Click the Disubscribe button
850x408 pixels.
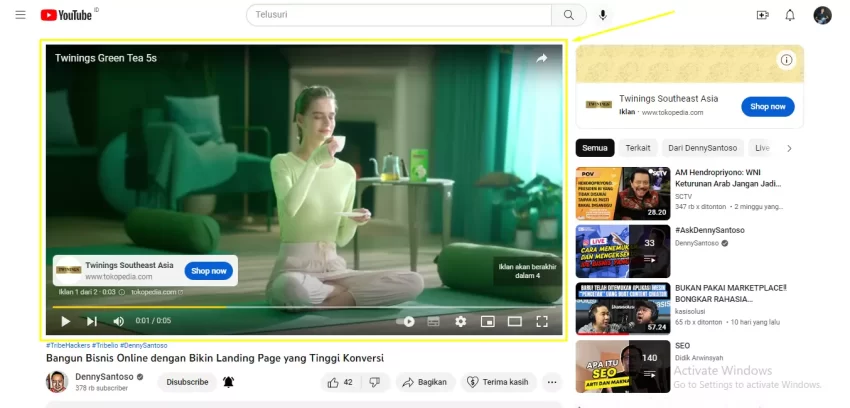pyautogui.click(x=188, y=382)
